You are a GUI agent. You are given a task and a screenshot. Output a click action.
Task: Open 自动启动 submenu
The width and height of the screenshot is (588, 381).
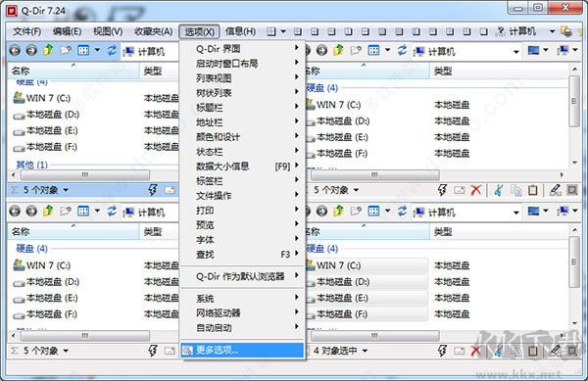point(243,328)
